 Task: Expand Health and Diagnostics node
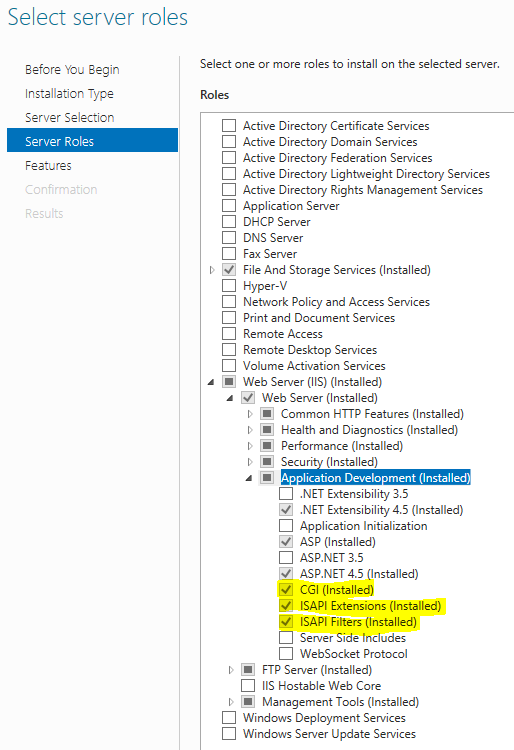click(250, 430)
